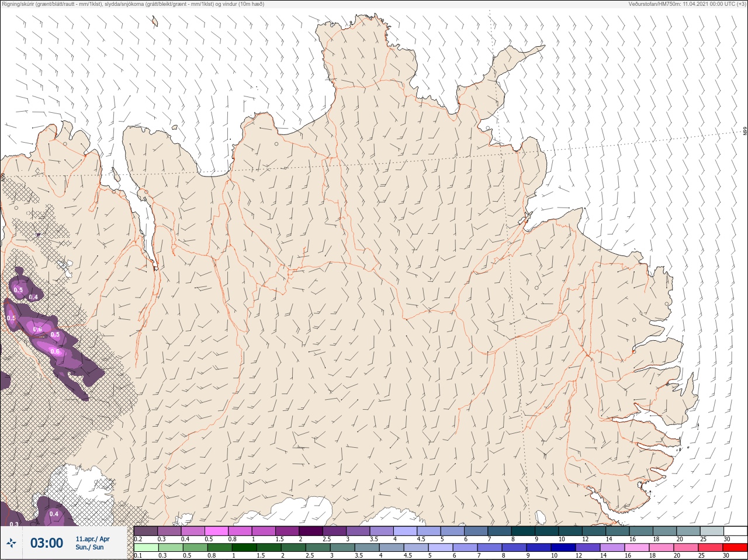Click the dark blue swatch labeled 10, lower legend

pos(564,548)
